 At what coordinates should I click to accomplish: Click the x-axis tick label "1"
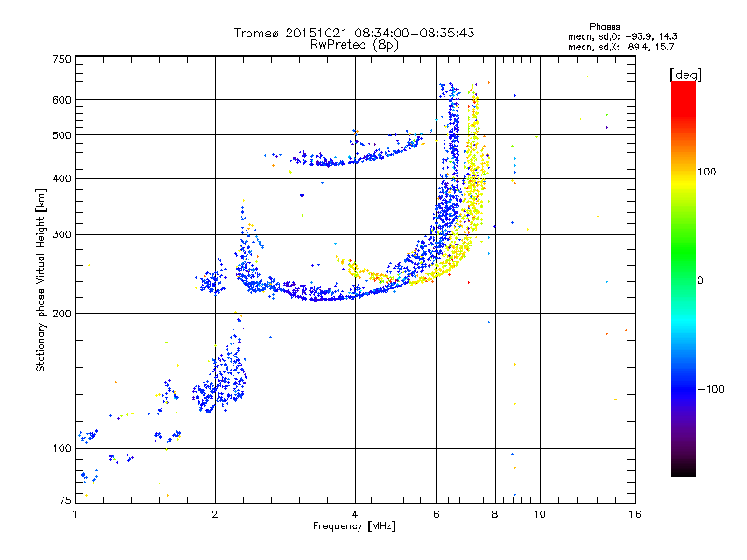75,514
